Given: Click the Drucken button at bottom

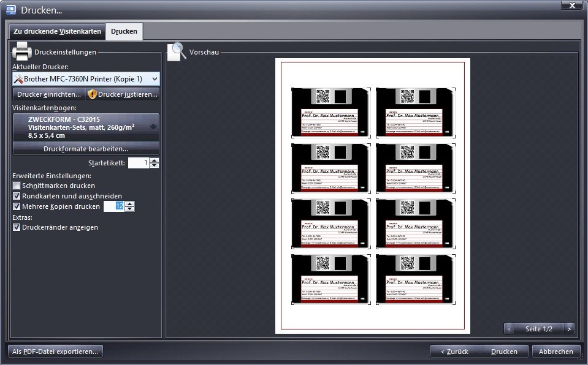Looking at the screenshot, I should (x=504, y=352).
